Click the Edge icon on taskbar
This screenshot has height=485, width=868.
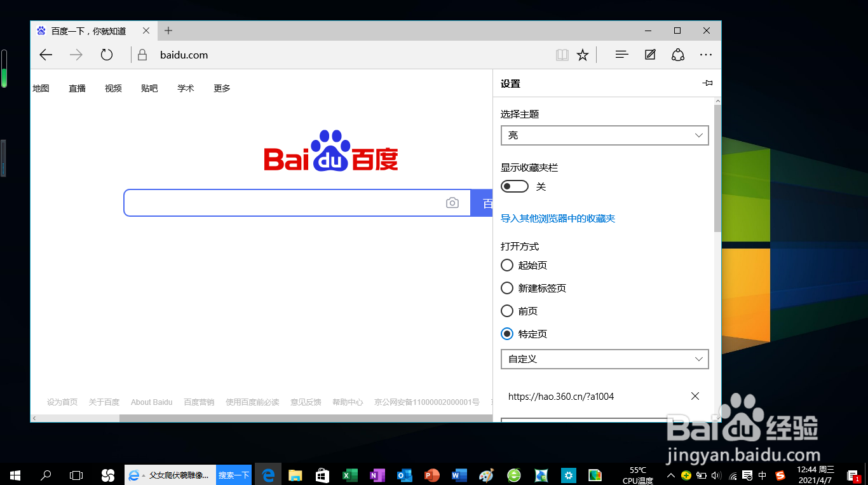point(268,475)
